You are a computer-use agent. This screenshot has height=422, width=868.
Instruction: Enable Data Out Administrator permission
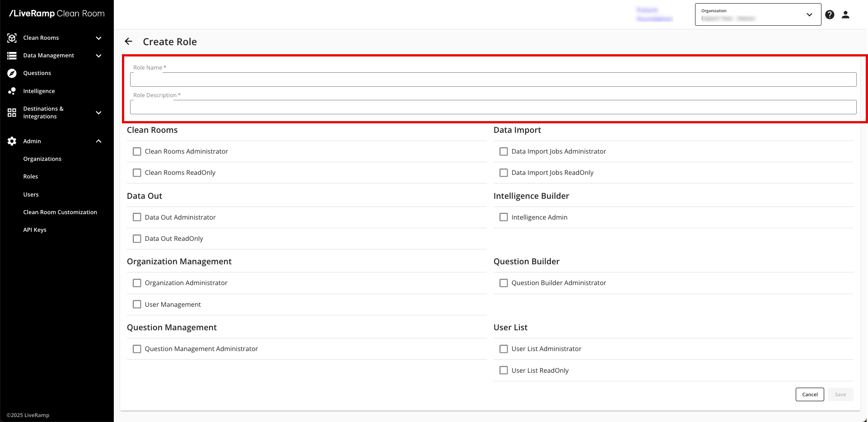137,217
